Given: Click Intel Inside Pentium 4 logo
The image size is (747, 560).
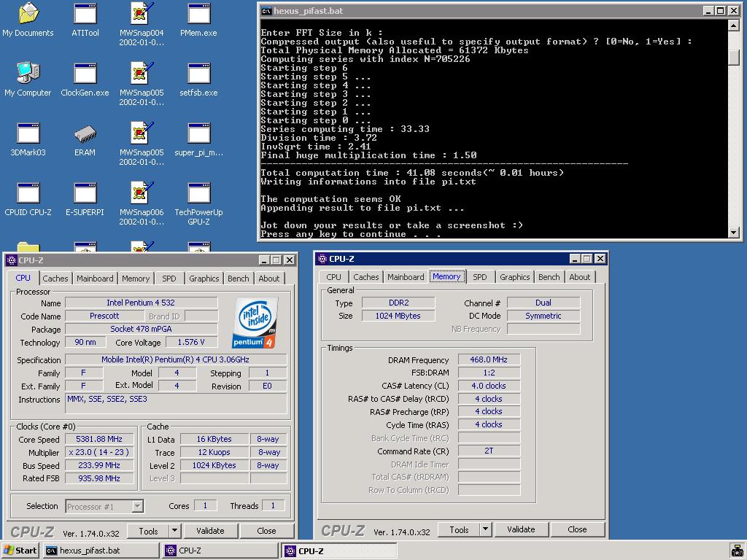Looking at the screenshot, I should [255, 323].
